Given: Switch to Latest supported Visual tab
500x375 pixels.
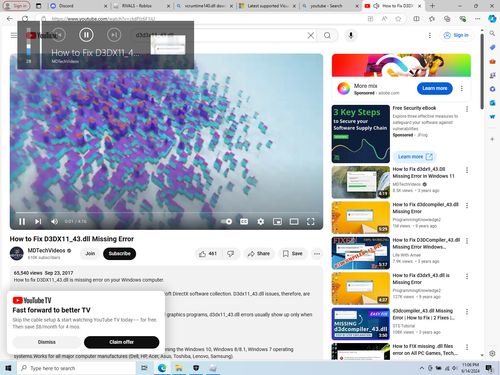Looking at the screenshot, I should point(268,6).
